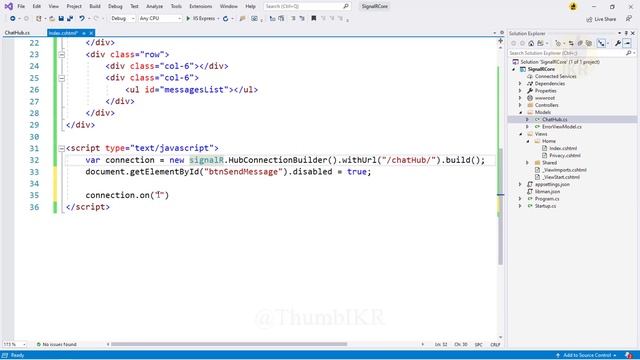Close the Index.cshtml tab
Image resolution: width=640 pixels, height=360 pixels.
point(91,33)
